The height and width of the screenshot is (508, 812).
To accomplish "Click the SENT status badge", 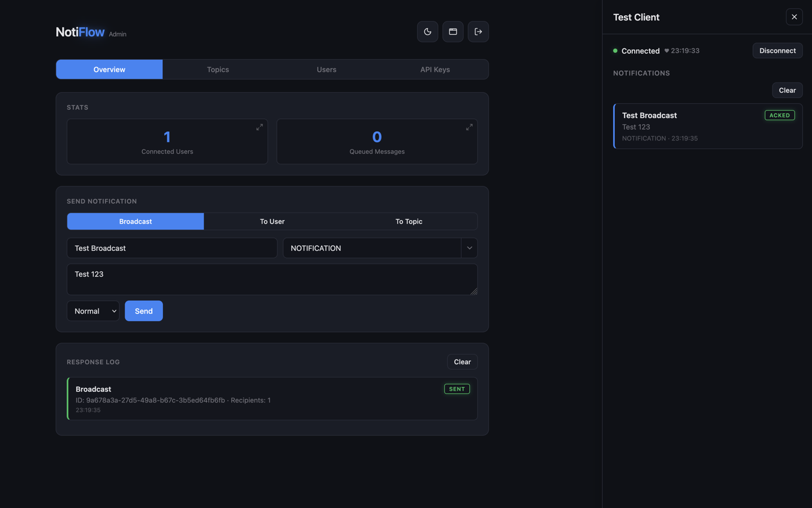I will (x=457, y=389).
